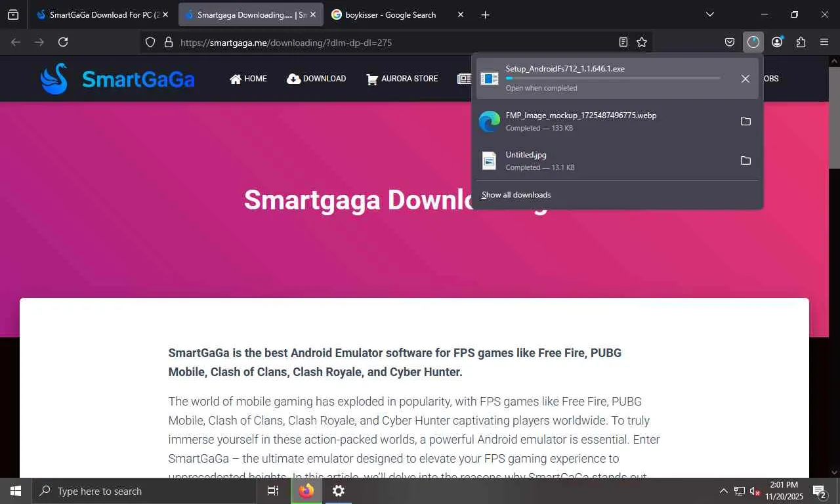Open the DOWNLOAD page link
Viewport: 840px width, 504px height.
316,79
